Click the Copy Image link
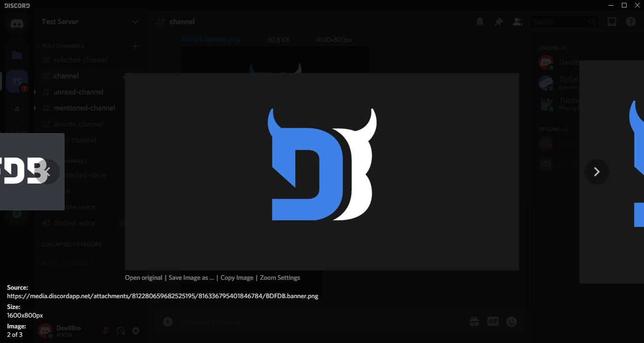Image resolution: width=644 pixels, height=343 pixels. point(237,278)
